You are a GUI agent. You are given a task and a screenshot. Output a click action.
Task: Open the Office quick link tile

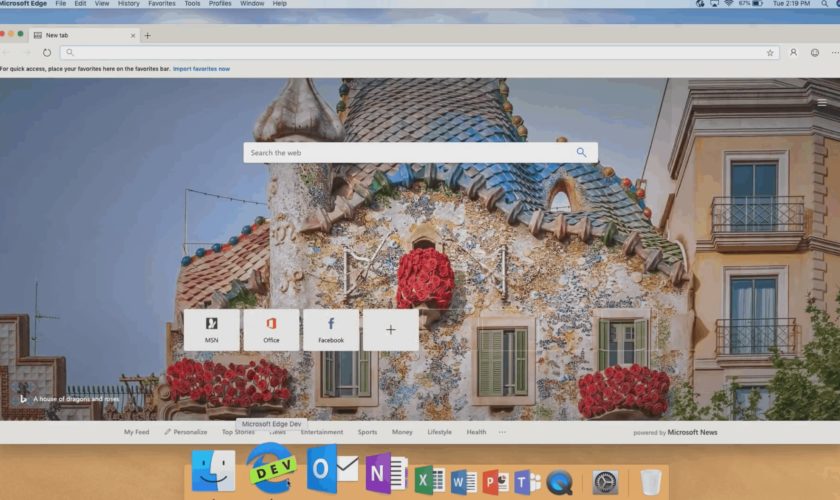click(271, 329)
